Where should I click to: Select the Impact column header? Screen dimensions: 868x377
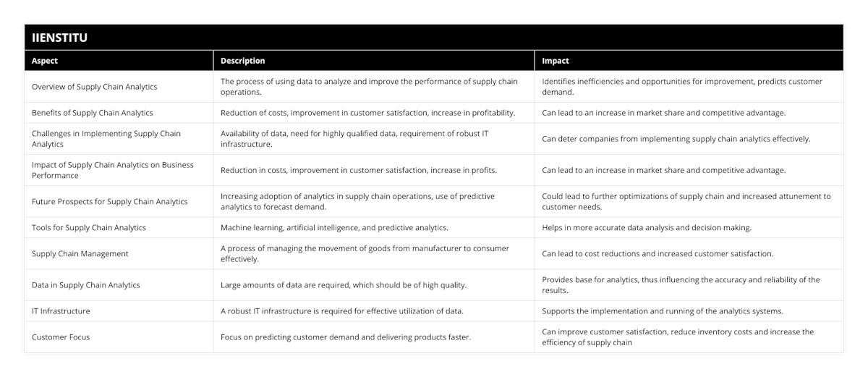556,61
